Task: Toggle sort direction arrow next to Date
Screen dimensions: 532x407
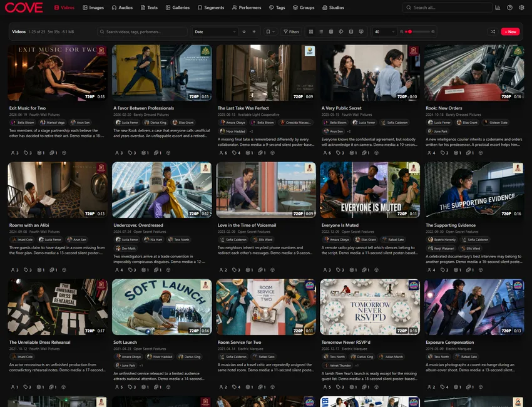Action: click(x=244, y=31)
